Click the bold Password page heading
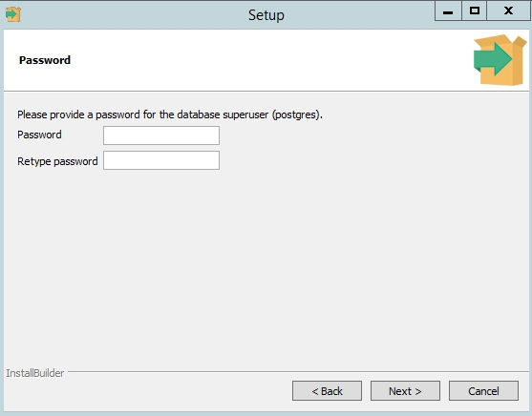The height and width of the screenshot is (416, 532). (45, 60)
